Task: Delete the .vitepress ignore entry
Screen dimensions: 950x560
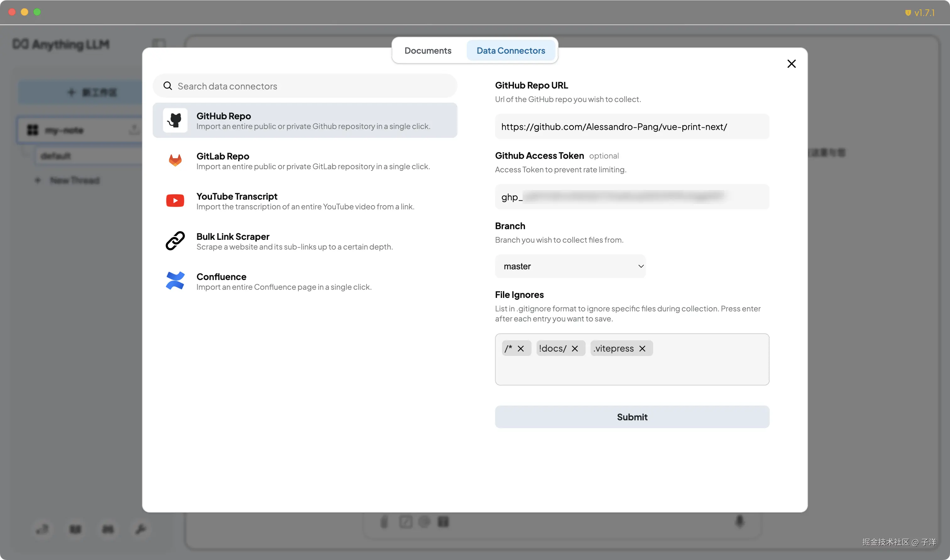Action: (x=642, y=349)
